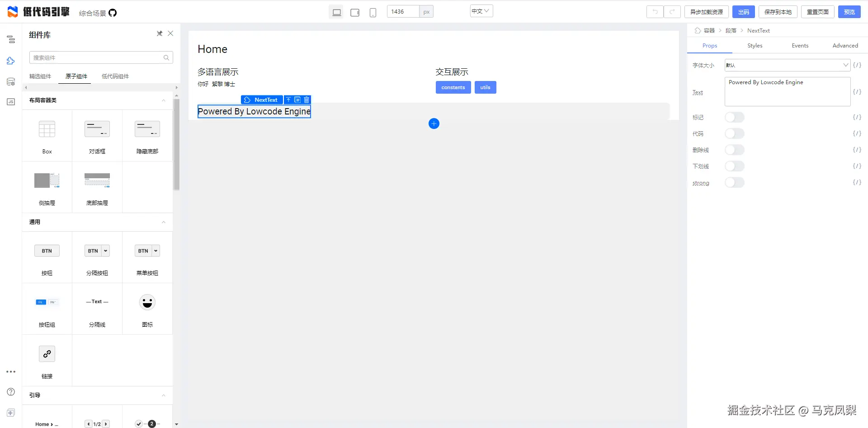This screenshot has height=428, width=868.
Task: Open the help question-mark icon
Action: click(11, 392)
